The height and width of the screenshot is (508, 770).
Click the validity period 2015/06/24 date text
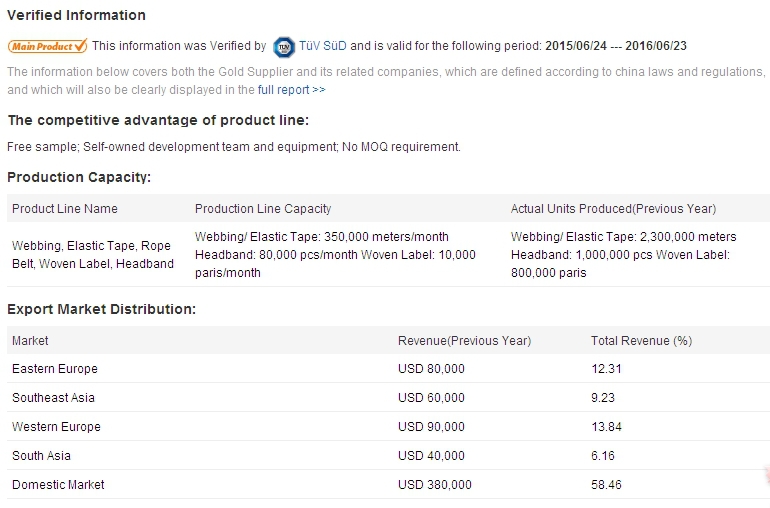click(576, 46)
